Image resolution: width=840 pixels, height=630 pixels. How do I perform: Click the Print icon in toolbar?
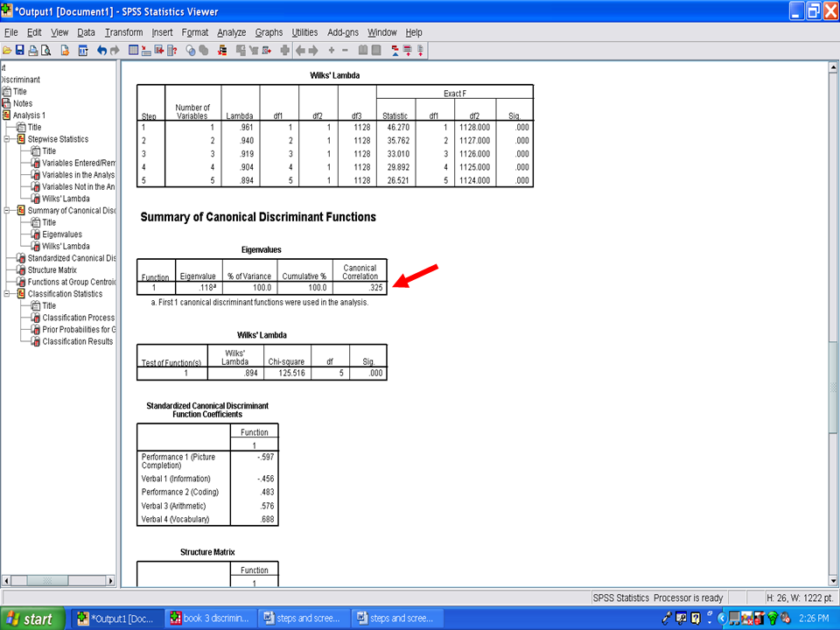[32, 50]
